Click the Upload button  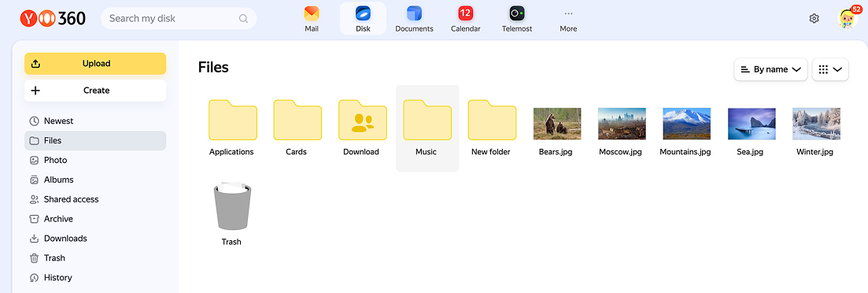[95, 64]
